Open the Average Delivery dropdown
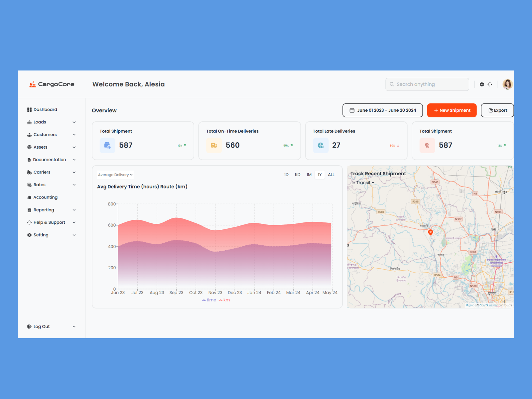Image resolution: width=532 pixels, height=399 pixels. [x=115, y=175]
